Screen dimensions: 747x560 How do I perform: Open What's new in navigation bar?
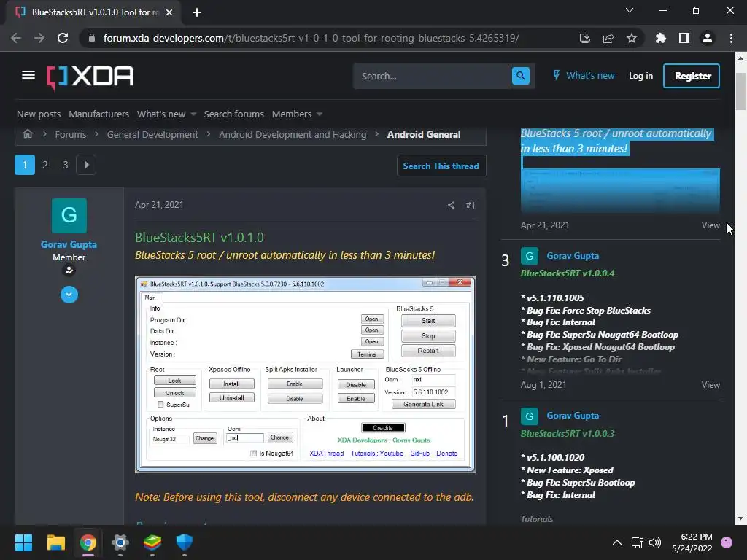pyautogui.click(x=161, y=114)
